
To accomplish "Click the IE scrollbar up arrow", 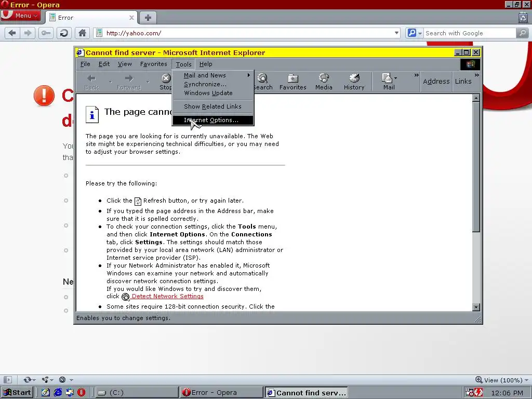I will click(x=476, y=98).
